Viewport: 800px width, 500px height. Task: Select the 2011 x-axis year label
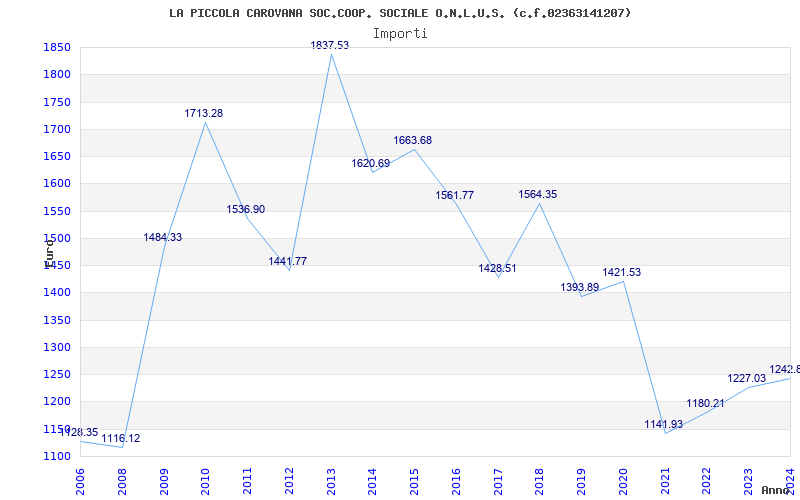pyautogui.click(x=247, y=481)
